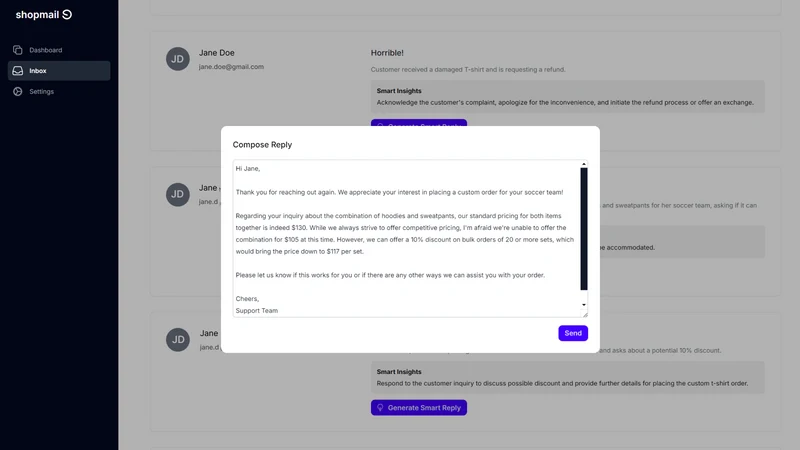Viewport: 800px width, 450px height.
Task: Click Jane Doe's JD avatar in Horrible! email
Action: pyautogui.click(x=178, y=59)
